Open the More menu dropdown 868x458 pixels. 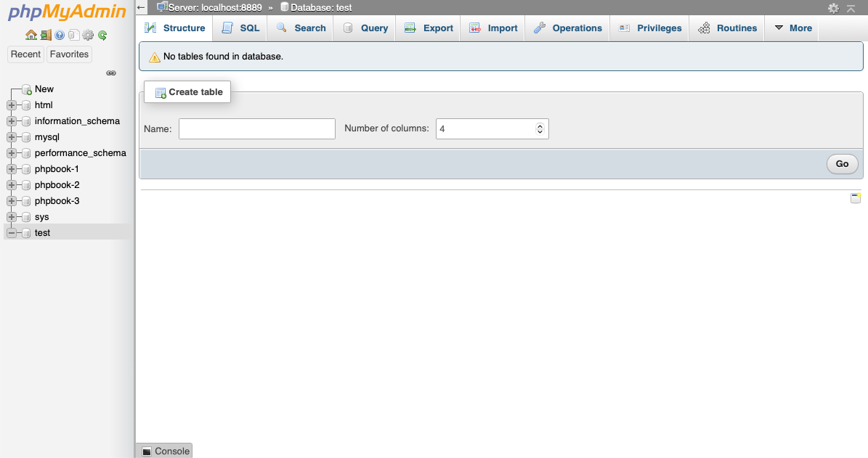point(792,28)
